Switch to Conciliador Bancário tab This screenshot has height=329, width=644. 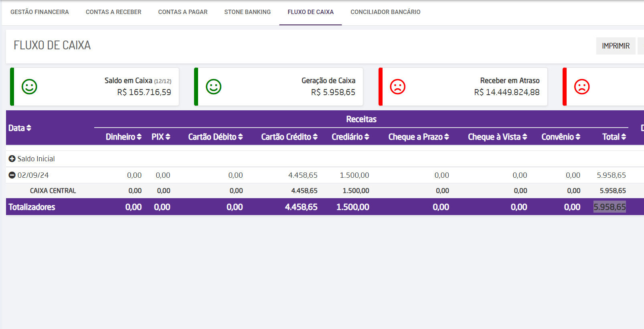pyautogui.click(x=385, y=12)
